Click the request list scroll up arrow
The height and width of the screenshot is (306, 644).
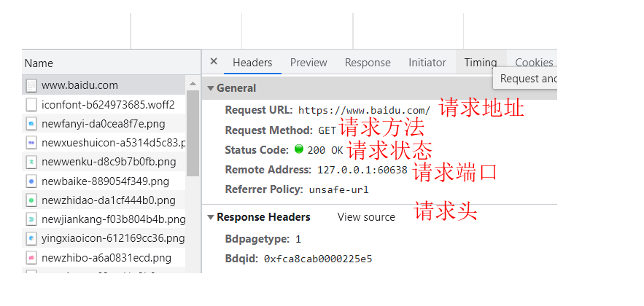pos(193,84)
